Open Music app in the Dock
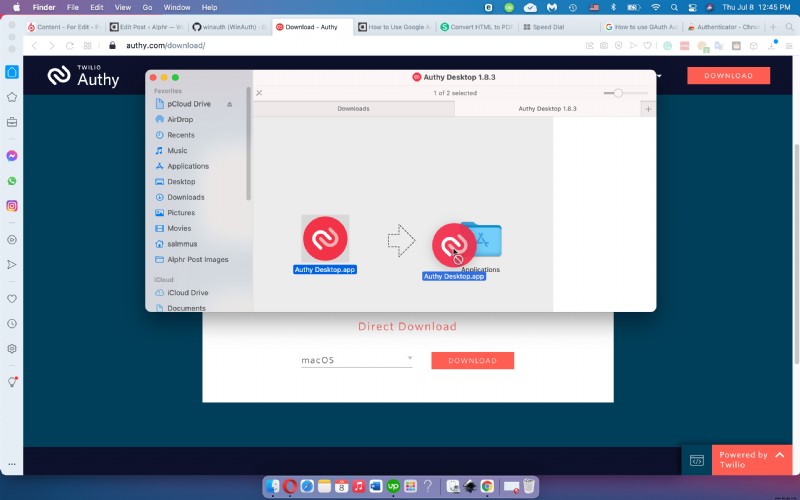800x500 pixels. (359, 486)
